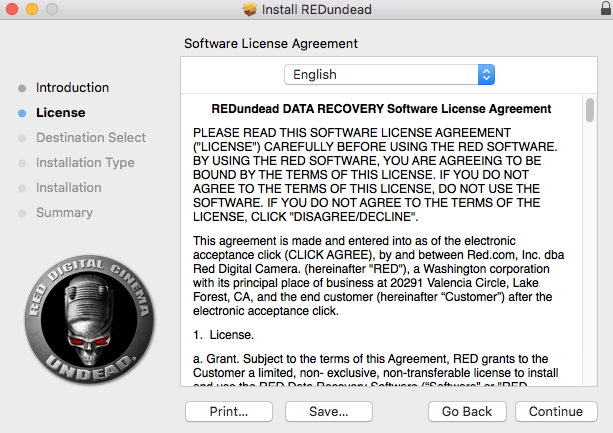Viewport: 613px width, 433px height.
Task: Click the RED Digital Cinema Undead logo
Action: 90,320
